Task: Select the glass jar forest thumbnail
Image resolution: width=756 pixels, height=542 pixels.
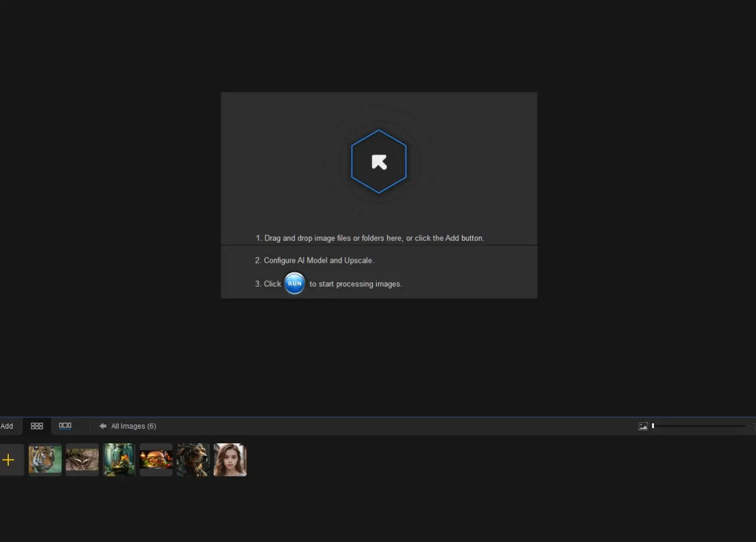Action: [x=119, y=460]
